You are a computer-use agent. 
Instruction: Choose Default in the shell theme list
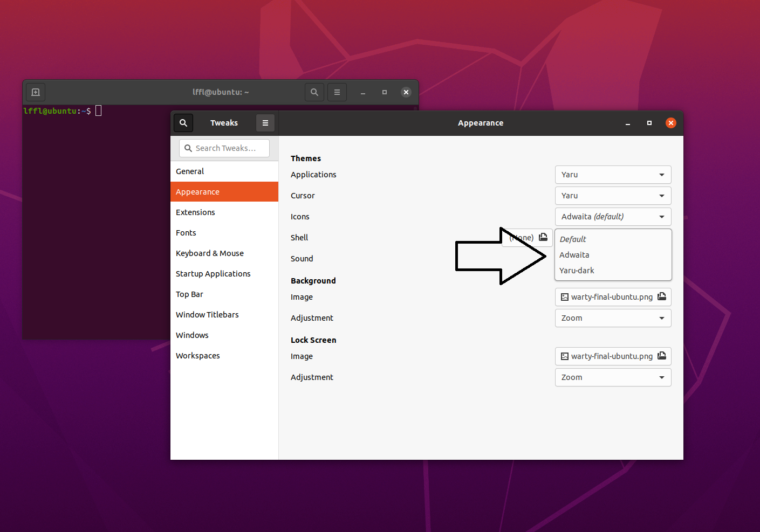pyautogui.click(x=572, y=239)
